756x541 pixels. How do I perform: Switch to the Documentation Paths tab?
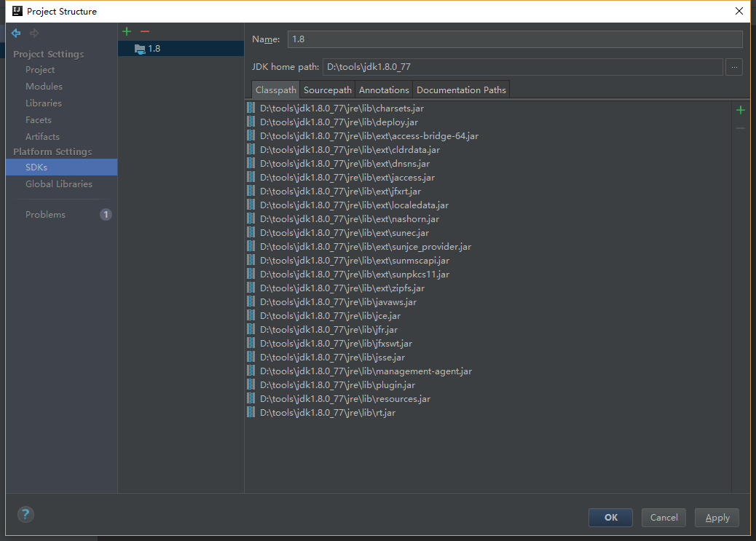point(461,90)
